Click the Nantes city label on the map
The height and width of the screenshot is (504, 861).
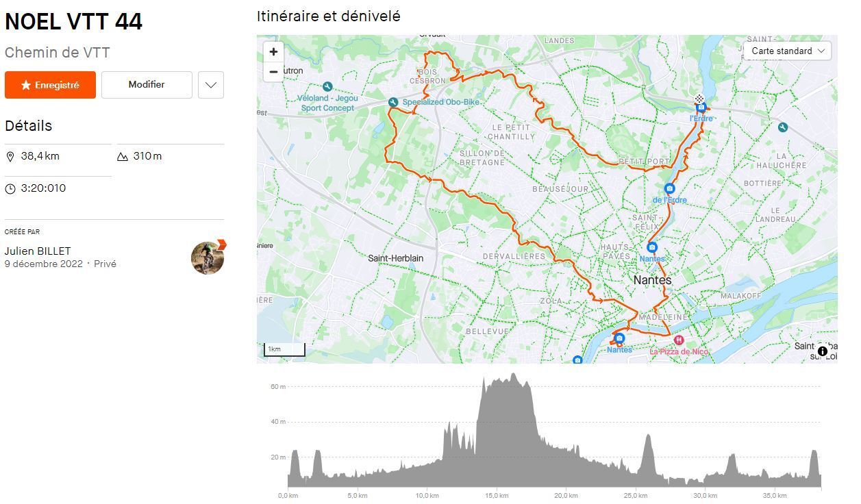click(652, 280)
